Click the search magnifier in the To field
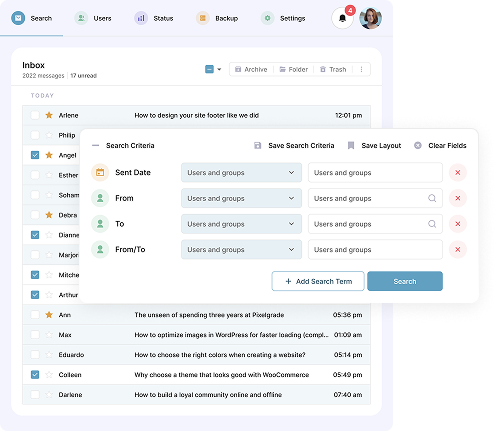Screen dimensions: 499x431 [432, 224]
